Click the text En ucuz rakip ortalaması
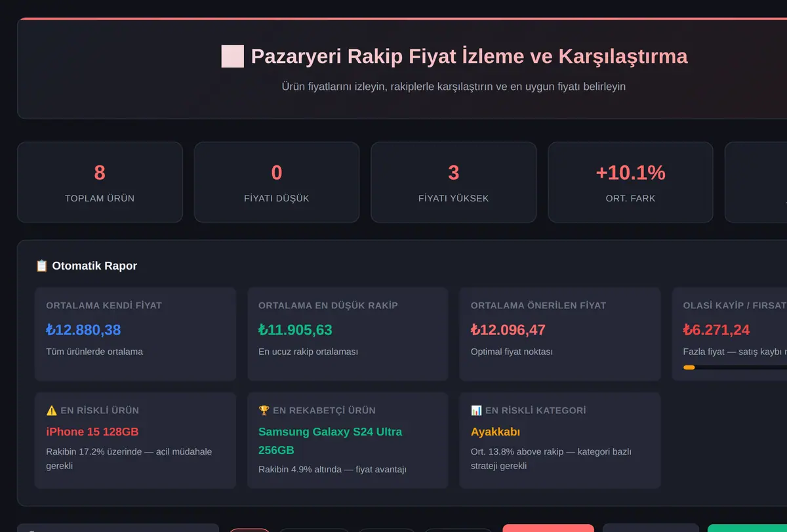This screenshot has width=787, height=532. pos(308,352)
